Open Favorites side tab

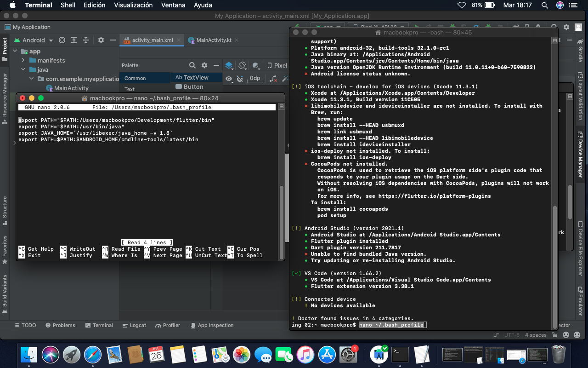(5, 250)
